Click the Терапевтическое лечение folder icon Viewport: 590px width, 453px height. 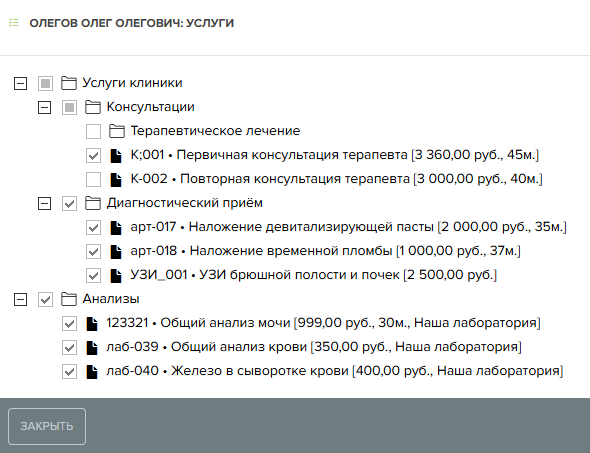[x=117, y=131]
